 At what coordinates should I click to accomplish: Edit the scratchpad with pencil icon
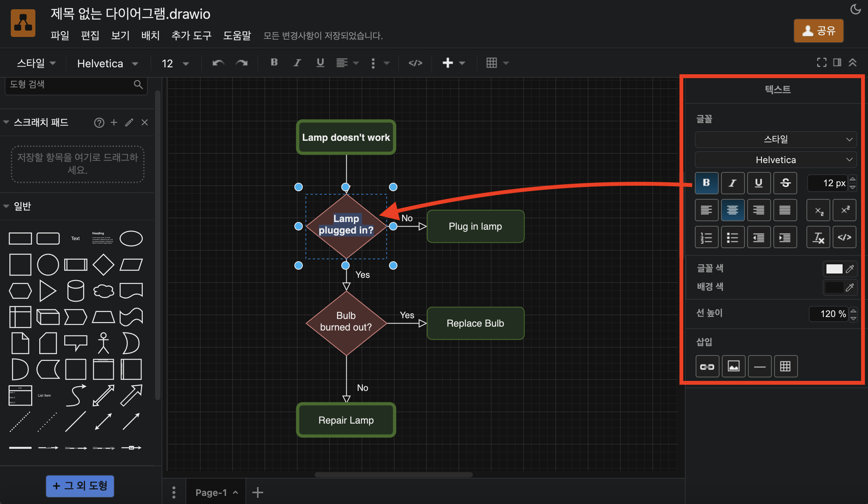coord(129,122)
